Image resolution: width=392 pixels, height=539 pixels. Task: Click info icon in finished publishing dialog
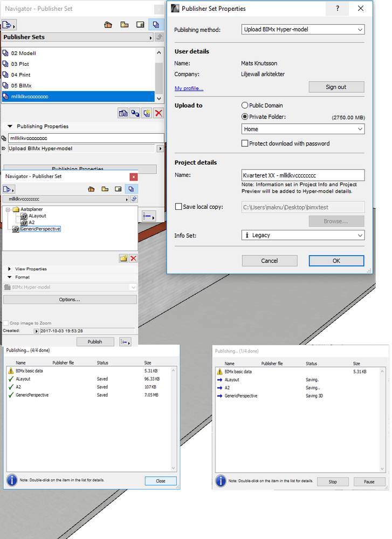tap(12, 480)
